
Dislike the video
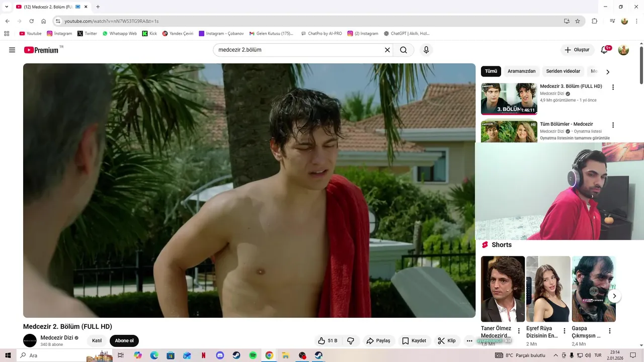click(351, 340)
